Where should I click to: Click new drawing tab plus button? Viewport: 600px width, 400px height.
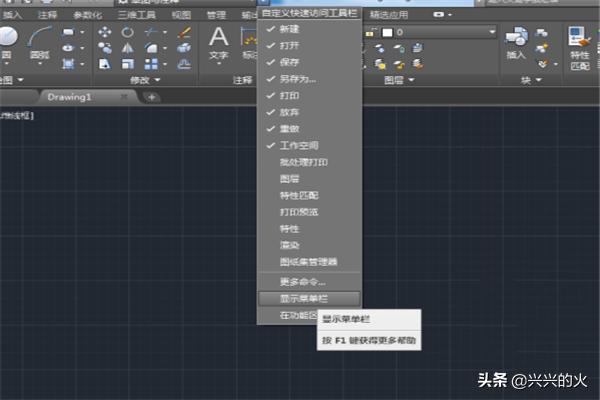[151, 97]
